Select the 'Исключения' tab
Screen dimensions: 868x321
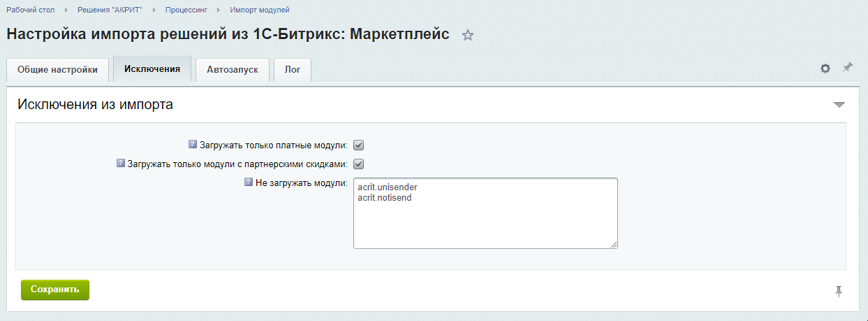[x=152, y=69]
